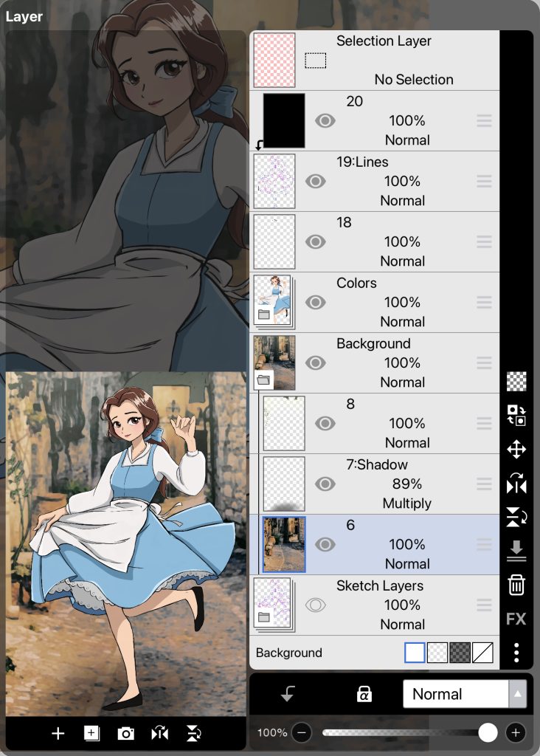
Task: Select the Move/Transform arrows icon
Action: [516, 450]
